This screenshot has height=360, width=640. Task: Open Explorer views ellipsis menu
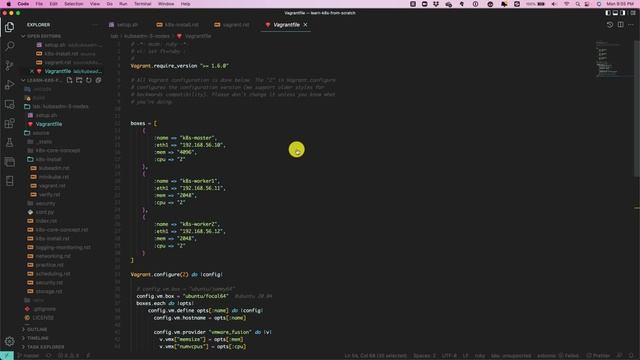(95, 25)
